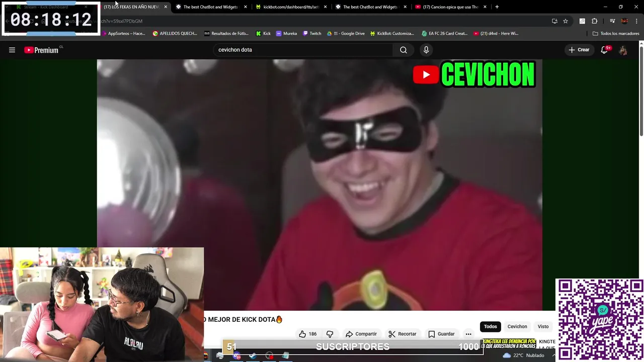This screenshot has height=362, width=644.
Task: Expand 'Todos los marcadores' bookmarks folder
Action: (x=616, y=34)
